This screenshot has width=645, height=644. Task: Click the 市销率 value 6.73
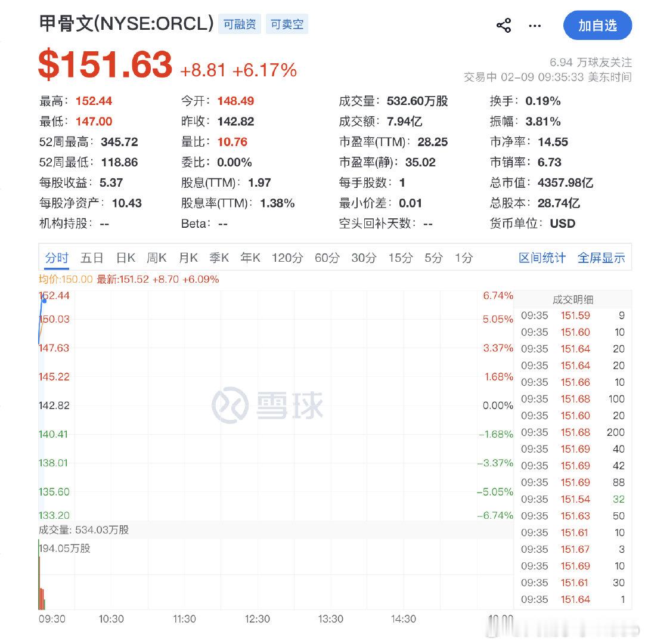click(549, 163)
